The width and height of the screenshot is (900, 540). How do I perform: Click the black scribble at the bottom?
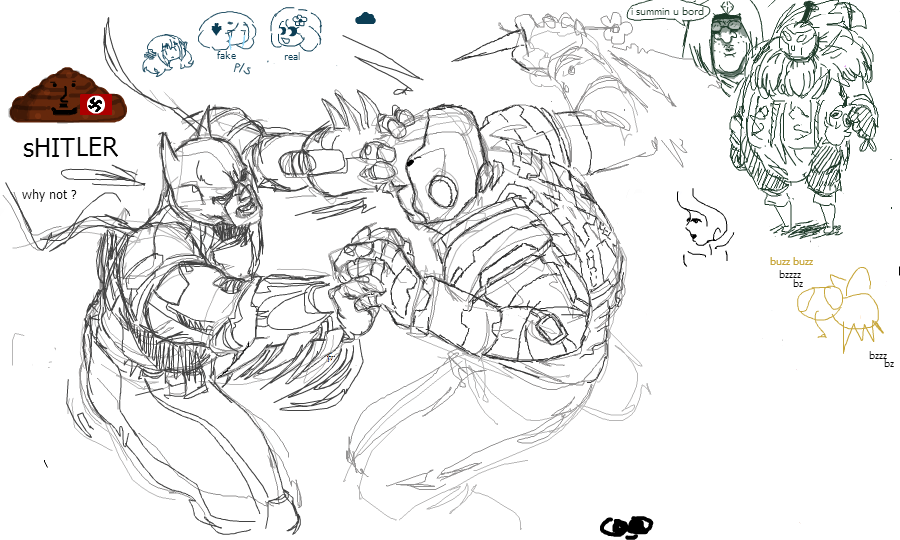(x=626, y=524)
